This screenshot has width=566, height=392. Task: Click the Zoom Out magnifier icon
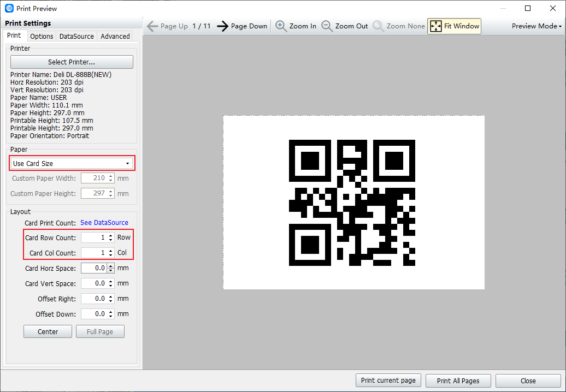click(327, 26)
